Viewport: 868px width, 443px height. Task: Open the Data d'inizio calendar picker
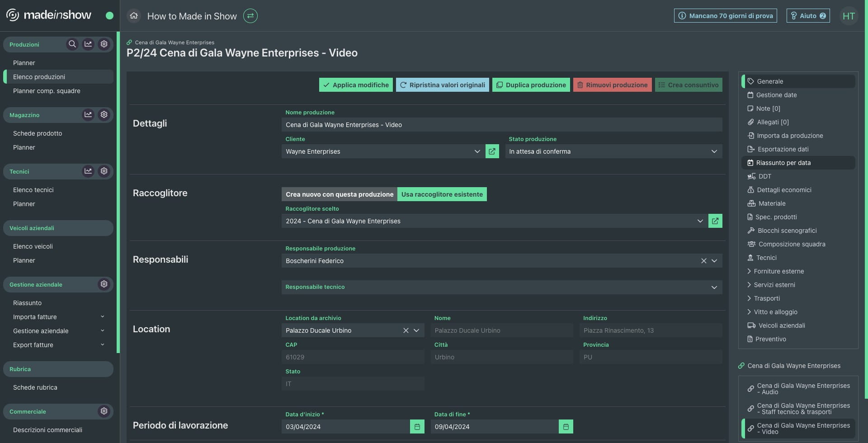tap(417, 427)
